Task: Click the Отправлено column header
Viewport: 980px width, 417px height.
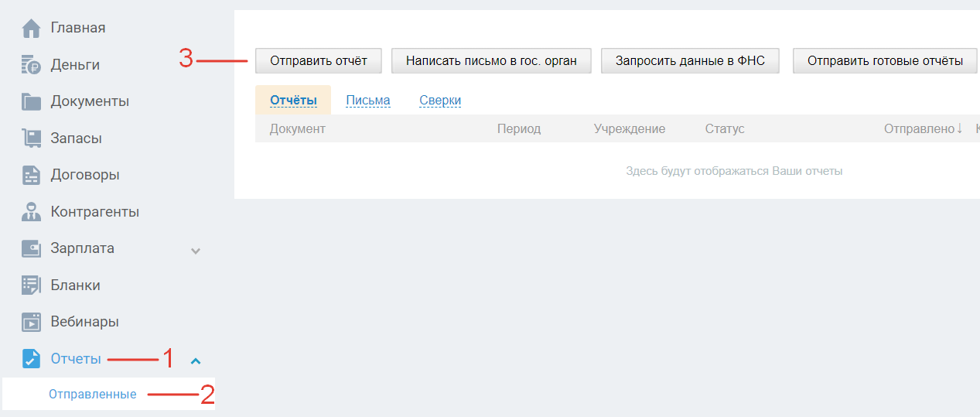Action: coord(919,128)
